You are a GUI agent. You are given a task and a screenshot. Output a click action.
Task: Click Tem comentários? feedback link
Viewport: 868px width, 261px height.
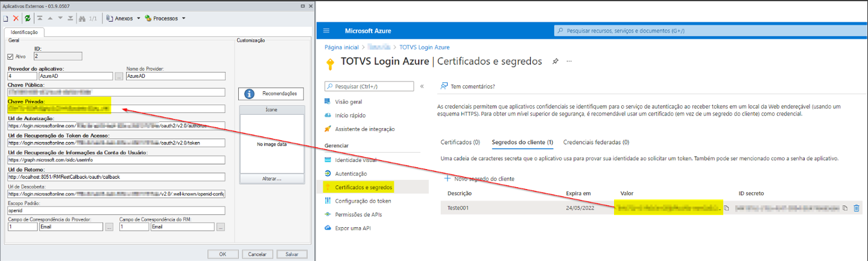[x=468, y=86]
